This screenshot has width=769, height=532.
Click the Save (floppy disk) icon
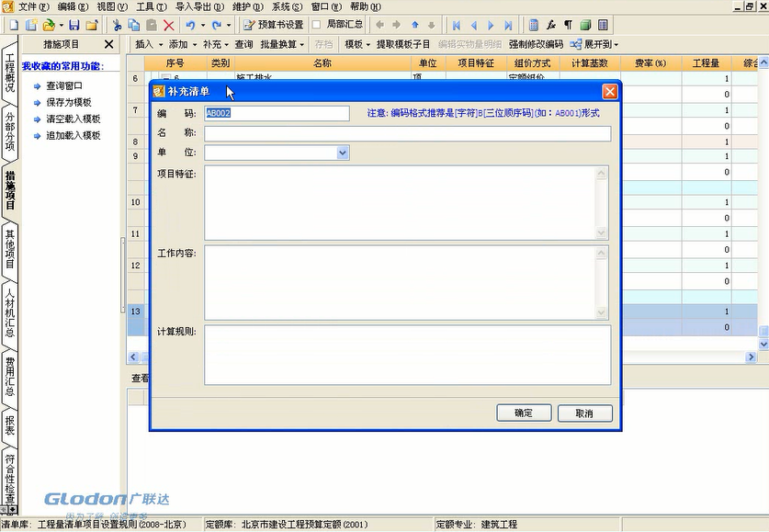(74, 25)
